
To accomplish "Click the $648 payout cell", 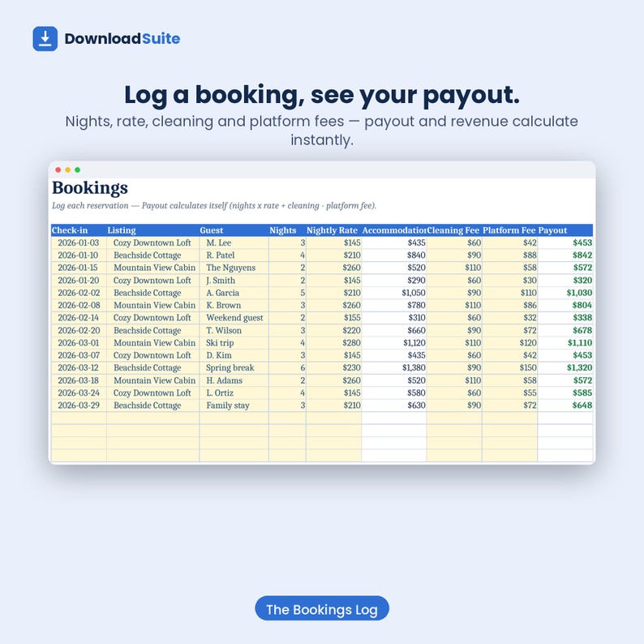I will point(565,405).
